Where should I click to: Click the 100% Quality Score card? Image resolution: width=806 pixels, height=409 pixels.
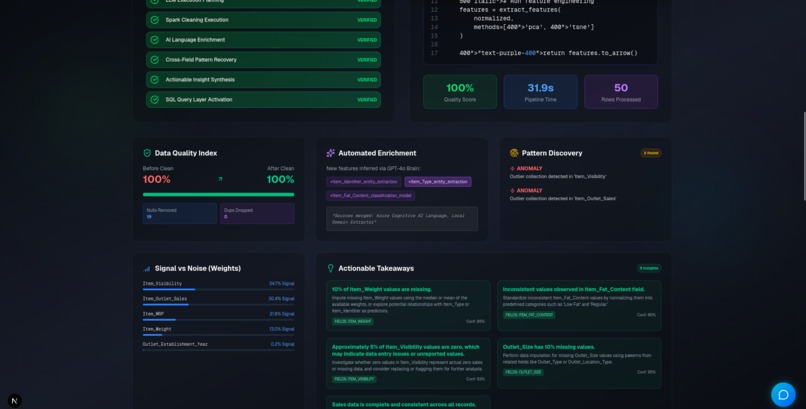460,92
